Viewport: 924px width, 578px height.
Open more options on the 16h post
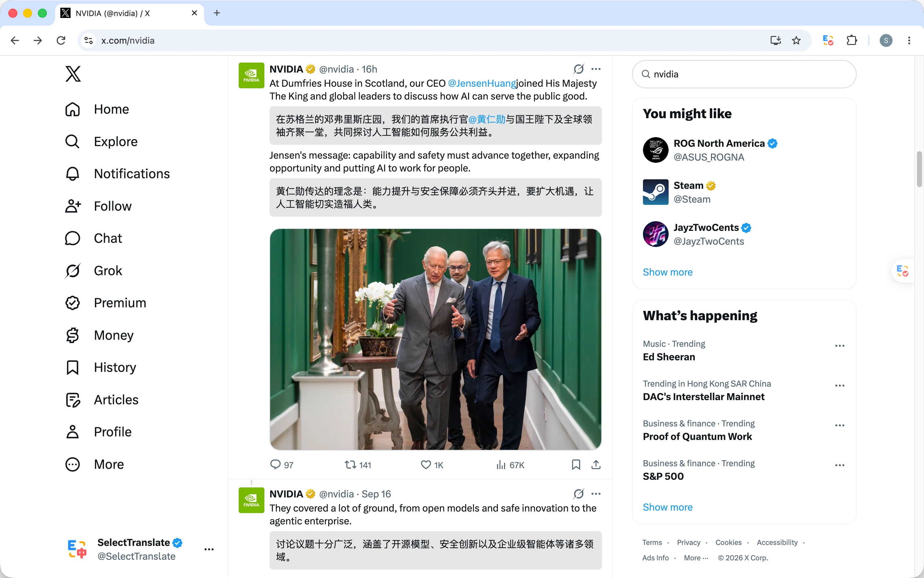click(x=596, y=69)
